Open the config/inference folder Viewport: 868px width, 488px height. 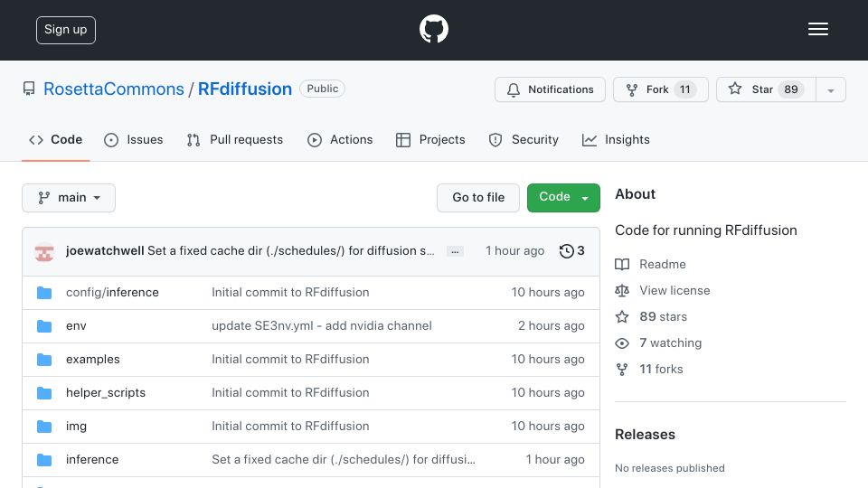112,292
